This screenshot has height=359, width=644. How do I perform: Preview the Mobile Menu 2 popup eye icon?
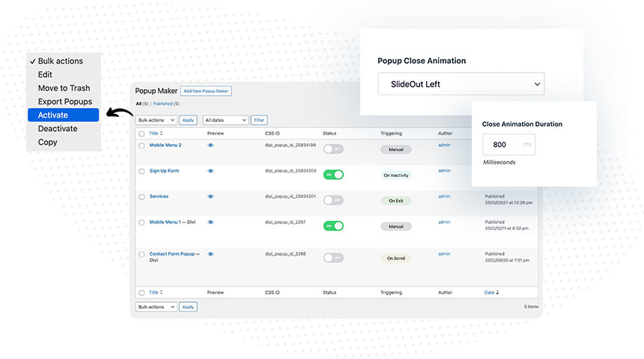click(210, 145)
